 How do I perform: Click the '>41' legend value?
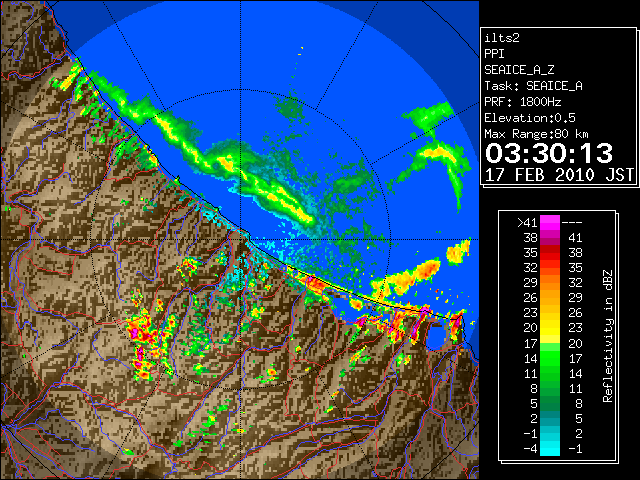tap(527, 222)
